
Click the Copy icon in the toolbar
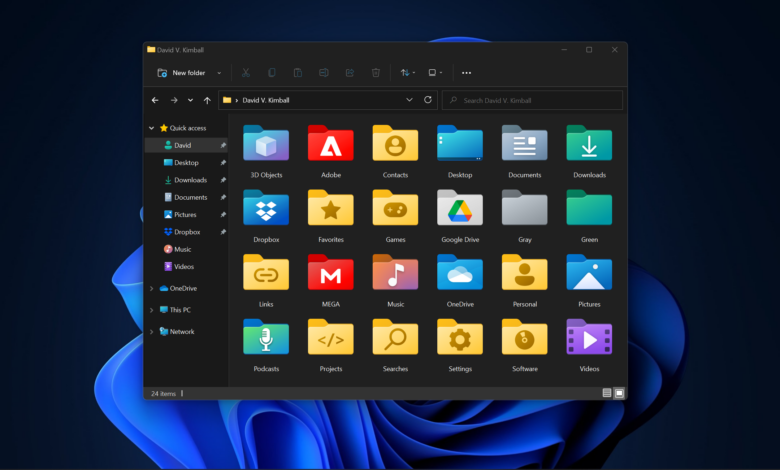click(272, 73)
